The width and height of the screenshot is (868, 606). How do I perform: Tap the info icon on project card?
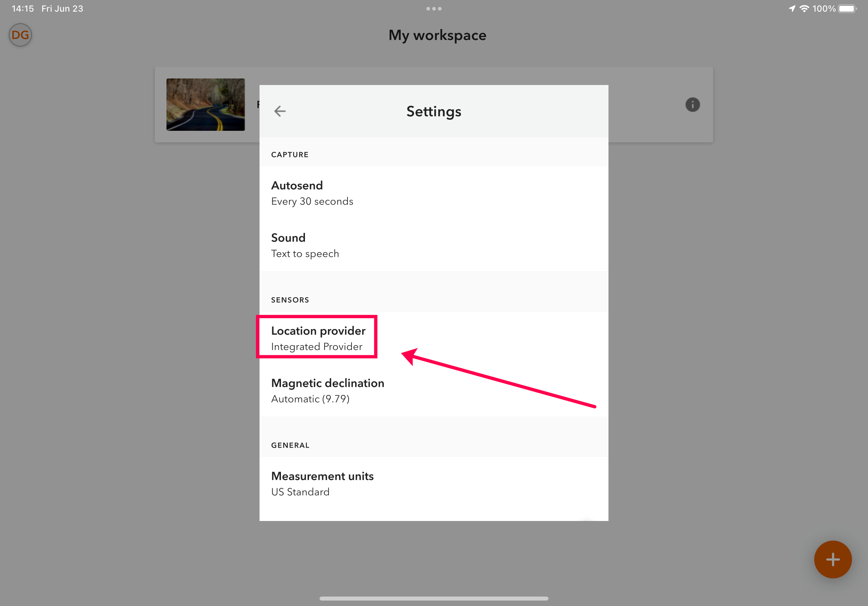692,105
